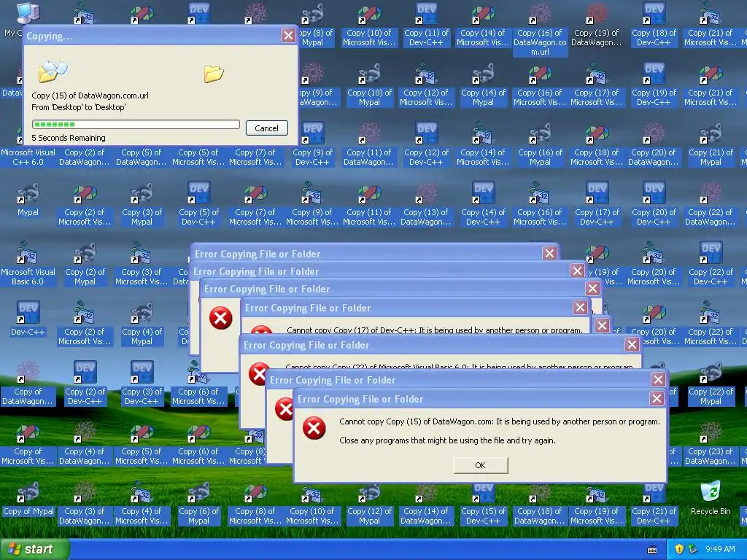Select Copy (19) of DataWagon shortcut
This screenshot has width=747, height=560.
pos(597,26)
